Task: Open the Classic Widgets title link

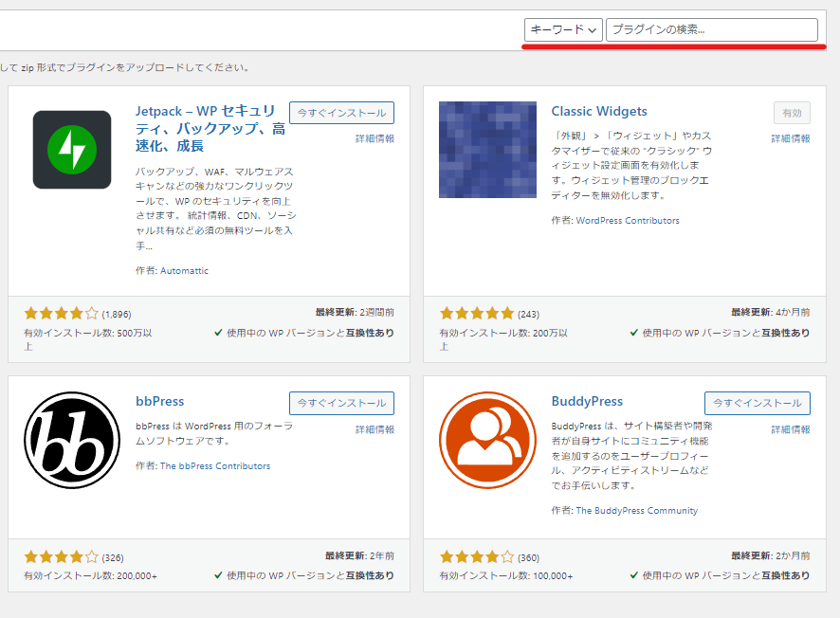Action: point(599,111)
